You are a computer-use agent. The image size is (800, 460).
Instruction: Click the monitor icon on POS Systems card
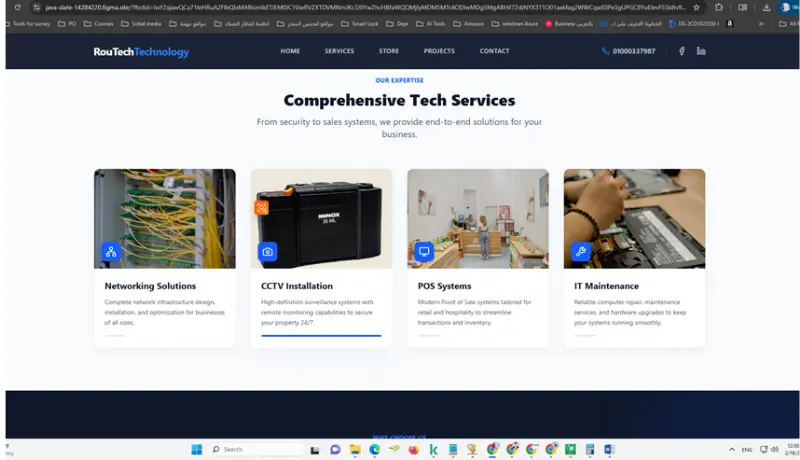click(x=424, y=251)
